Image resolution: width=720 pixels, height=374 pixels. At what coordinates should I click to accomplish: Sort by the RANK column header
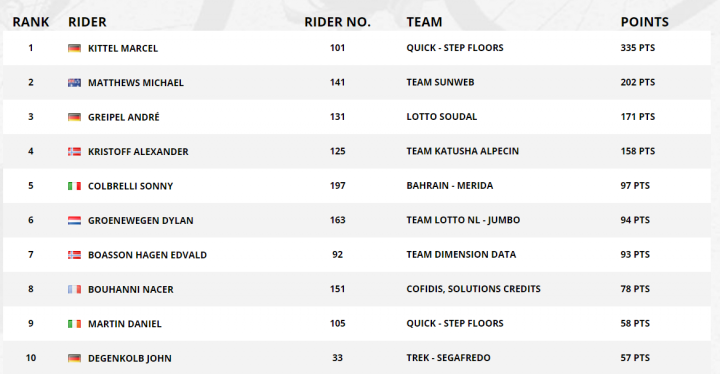pyautogui.click(x=31, y=22)
